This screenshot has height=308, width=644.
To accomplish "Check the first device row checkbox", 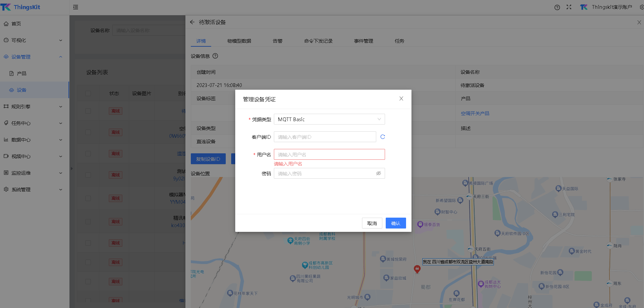I will 88,111.
